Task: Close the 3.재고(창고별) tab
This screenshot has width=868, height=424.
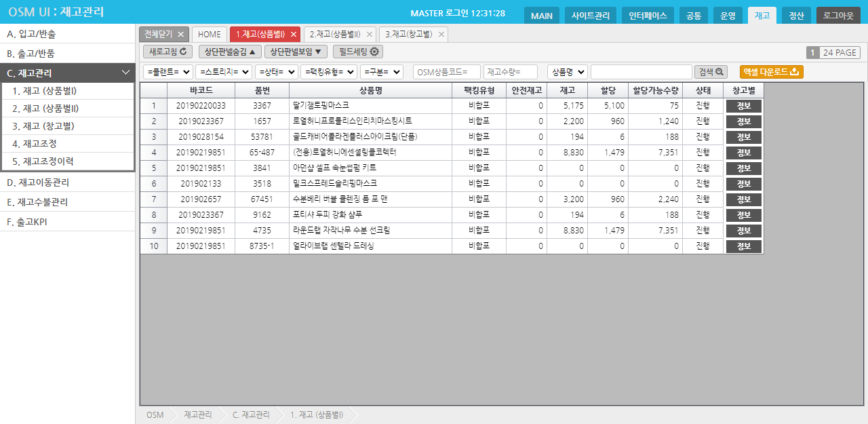Action: [441, 35]
